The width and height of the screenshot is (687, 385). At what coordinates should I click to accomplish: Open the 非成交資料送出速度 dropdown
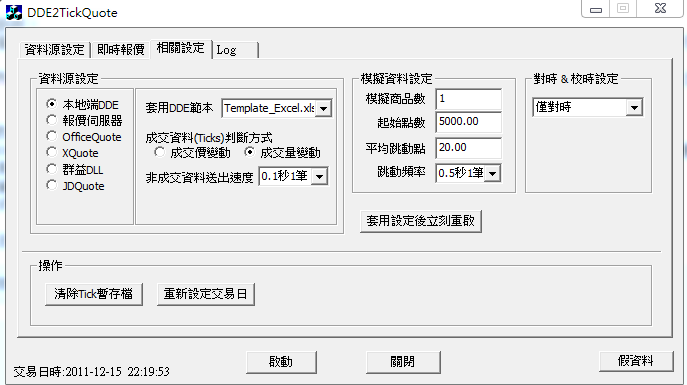point(320,177)
